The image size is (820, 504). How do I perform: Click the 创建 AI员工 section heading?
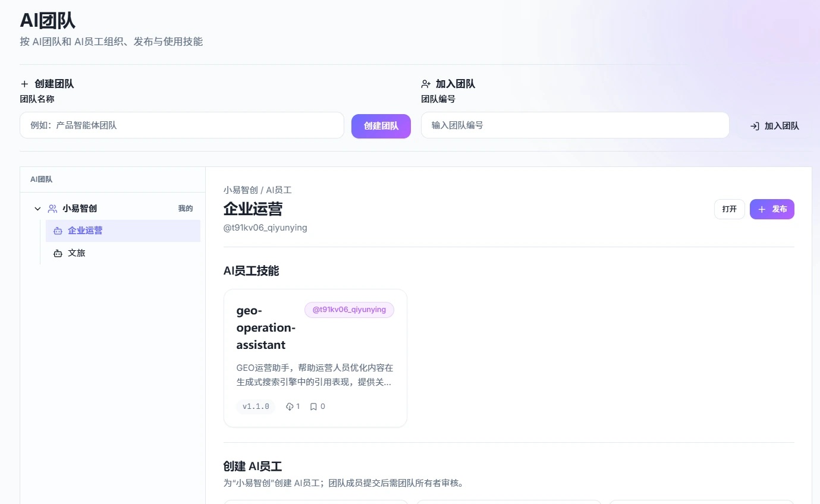click(x=253, y=467)
